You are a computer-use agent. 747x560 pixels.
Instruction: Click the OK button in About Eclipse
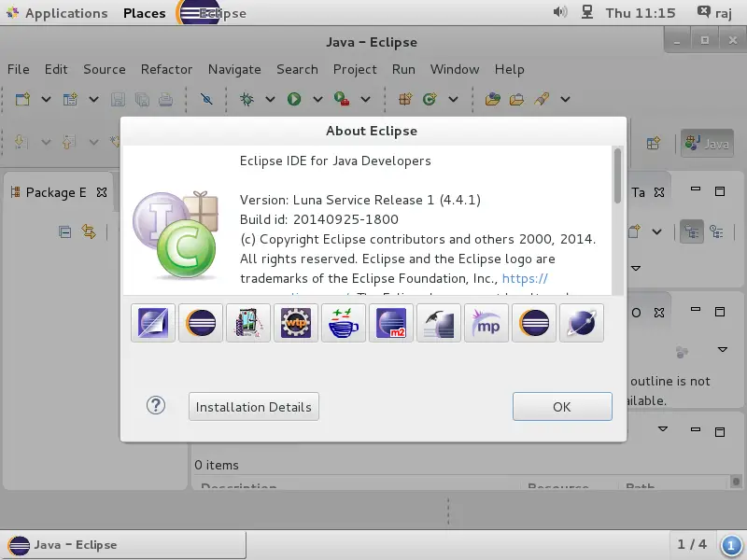(562, 407)
